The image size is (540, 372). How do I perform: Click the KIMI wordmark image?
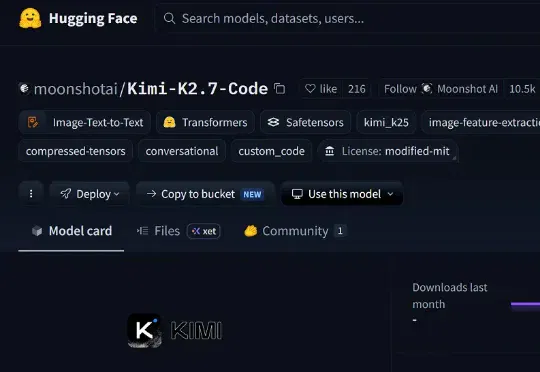click(196, 330)
